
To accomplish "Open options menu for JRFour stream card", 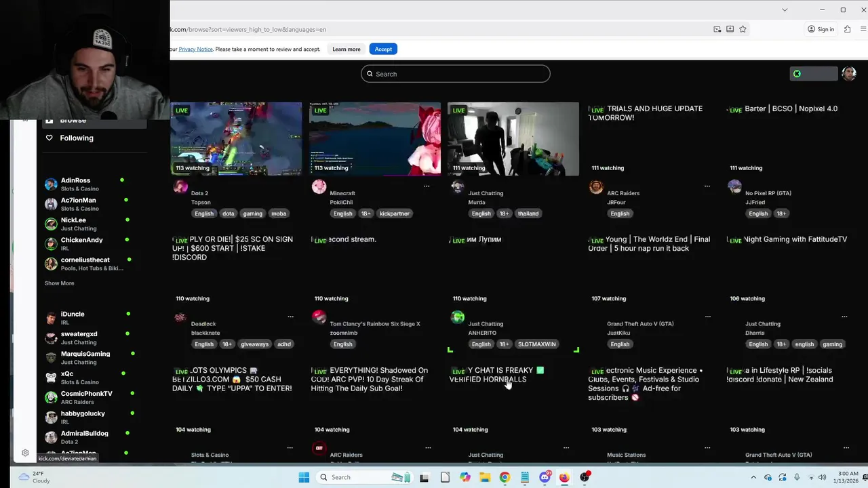I will click(x=707, y=186).
